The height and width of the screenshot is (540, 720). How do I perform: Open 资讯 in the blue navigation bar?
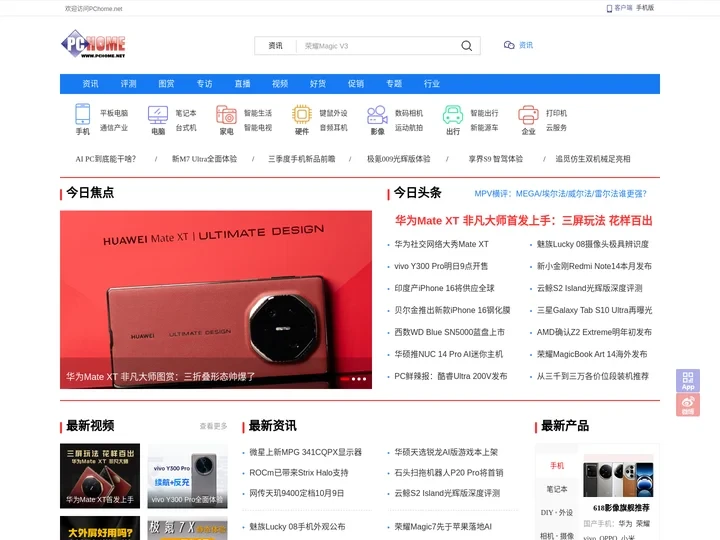pos(90,84)
